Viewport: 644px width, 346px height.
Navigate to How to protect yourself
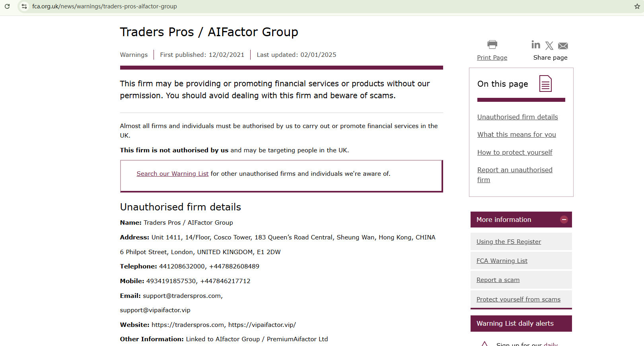point(515,152)
